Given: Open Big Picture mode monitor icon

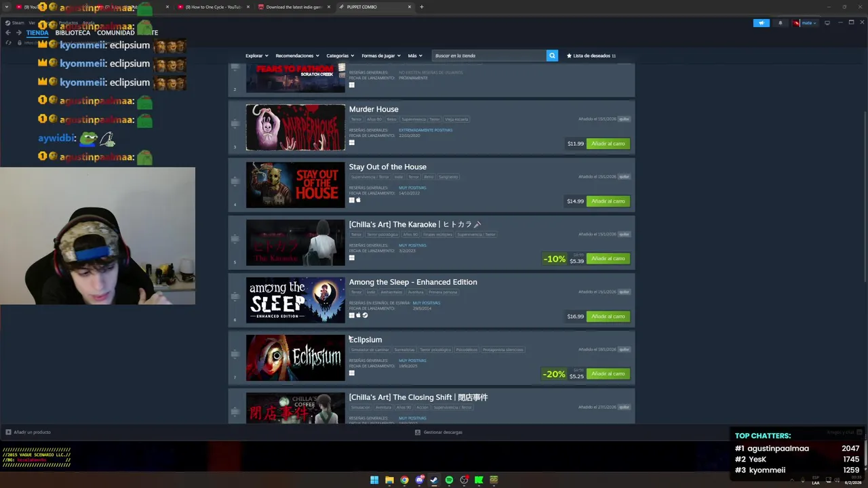Looking at the screenshot, I should [x=827, y=23].
